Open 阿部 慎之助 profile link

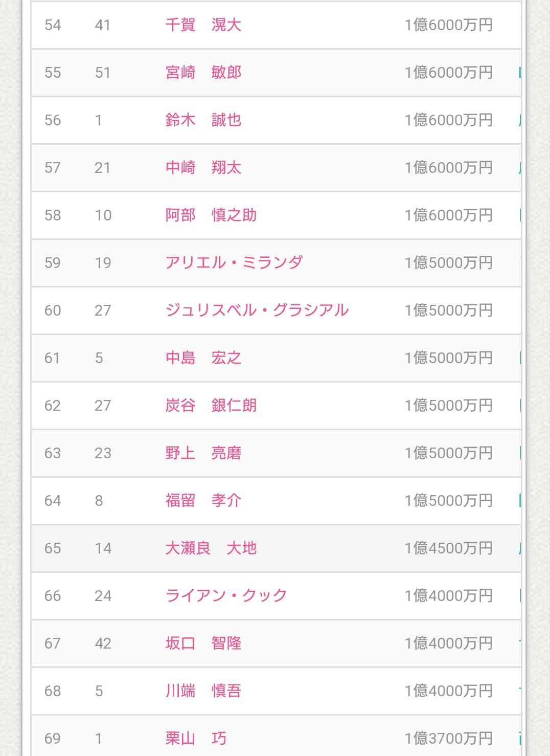pyautogui.click(x=211, y=215)
